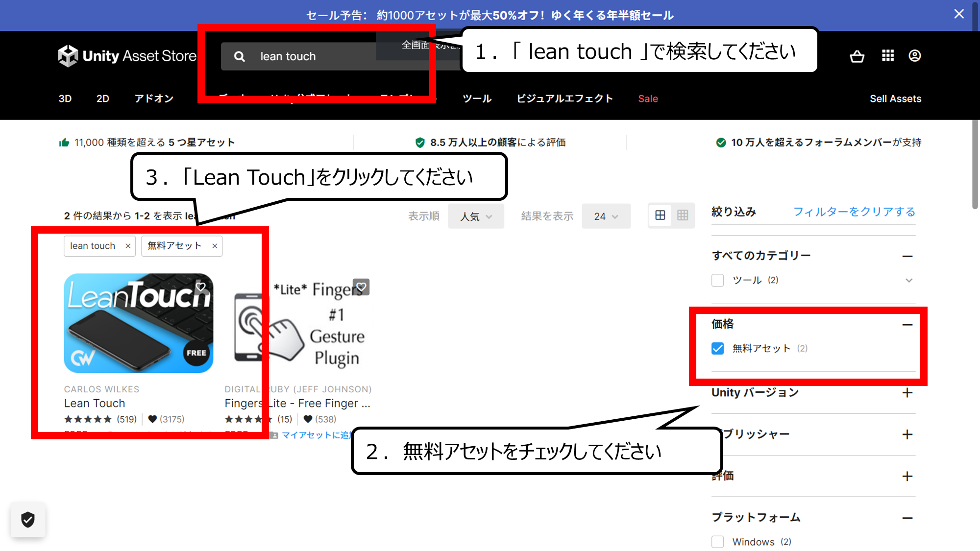Click the search magnifier icon

(240, 56)
